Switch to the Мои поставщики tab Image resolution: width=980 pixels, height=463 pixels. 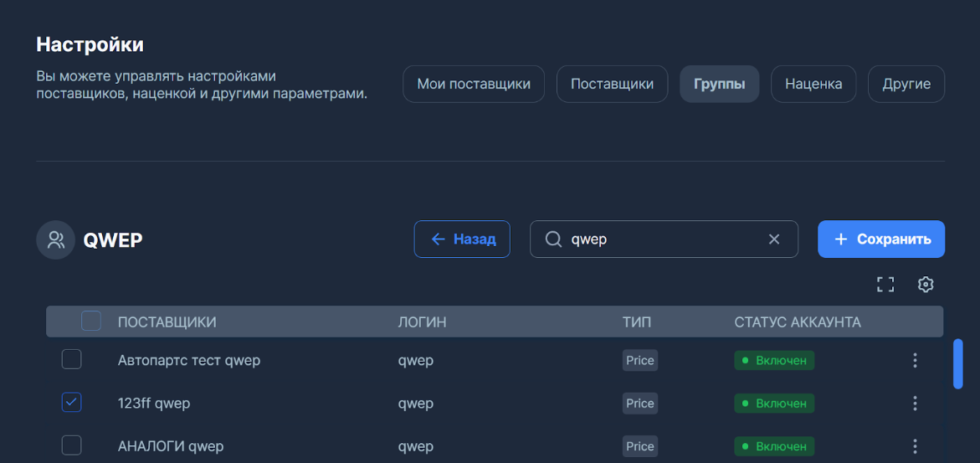[x=474, y=84]
